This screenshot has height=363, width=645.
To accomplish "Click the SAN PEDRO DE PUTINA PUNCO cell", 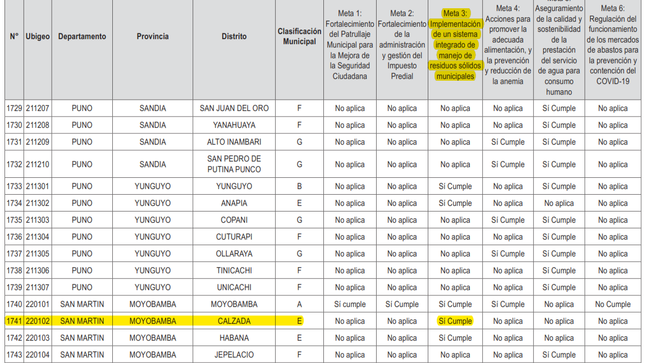I will tap(234, 164).
